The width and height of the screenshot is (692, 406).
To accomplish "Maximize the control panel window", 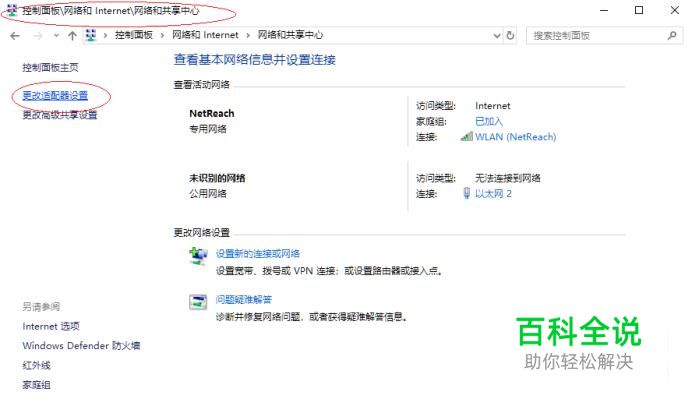I will (x=639, y=10).
